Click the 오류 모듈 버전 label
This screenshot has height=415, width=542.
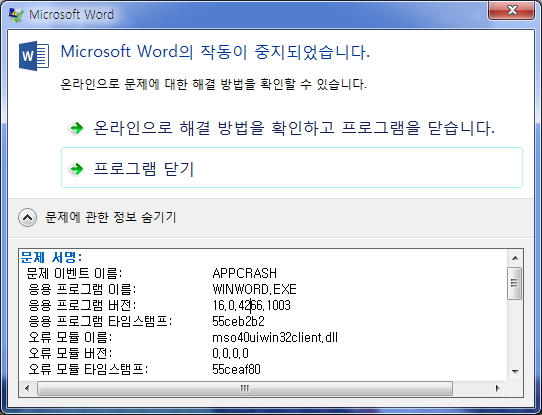point(70,353)
